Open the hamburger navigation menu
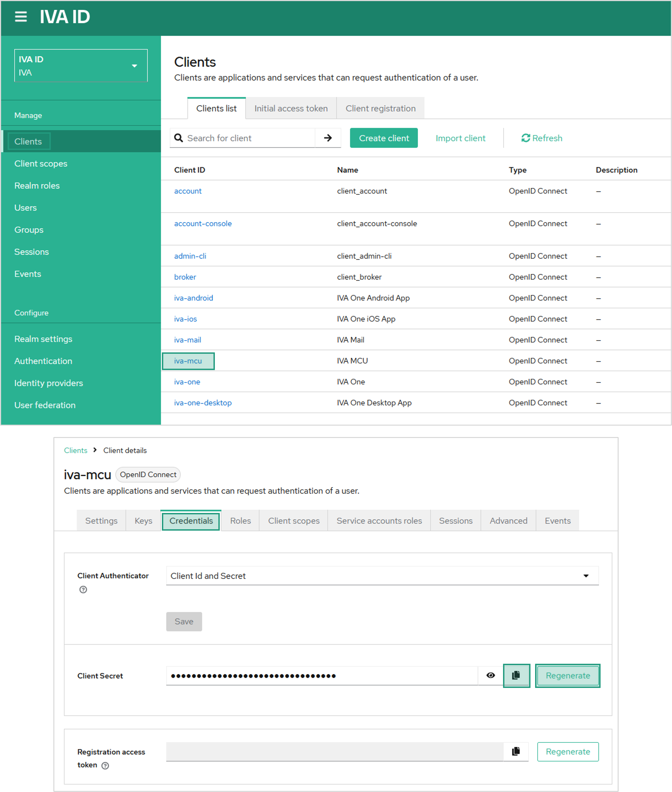This screenshot has height=792, width=672. point(21,17)
